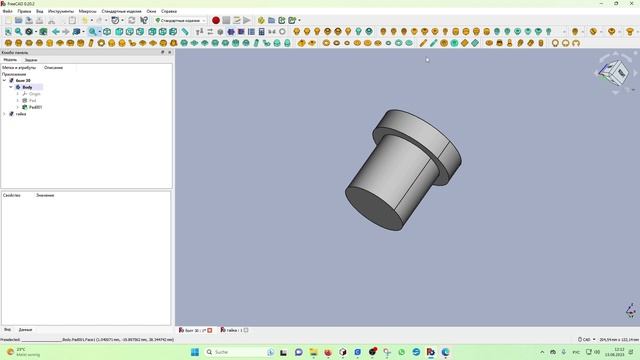Click the gray stop macro recording square
This screenshot has height=360, width=640.
[226, 20]
